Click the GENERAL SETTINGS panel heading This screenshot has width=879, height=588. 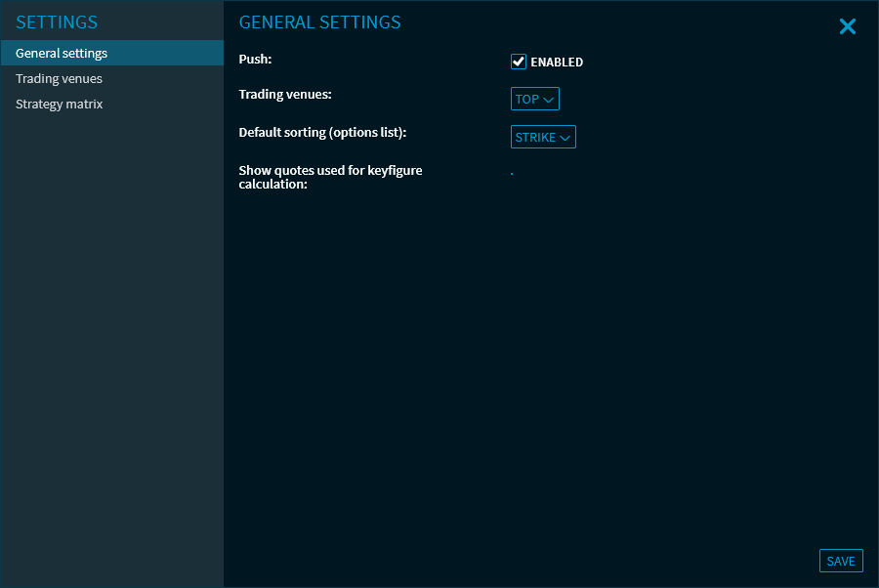click(x=319, y=22)
